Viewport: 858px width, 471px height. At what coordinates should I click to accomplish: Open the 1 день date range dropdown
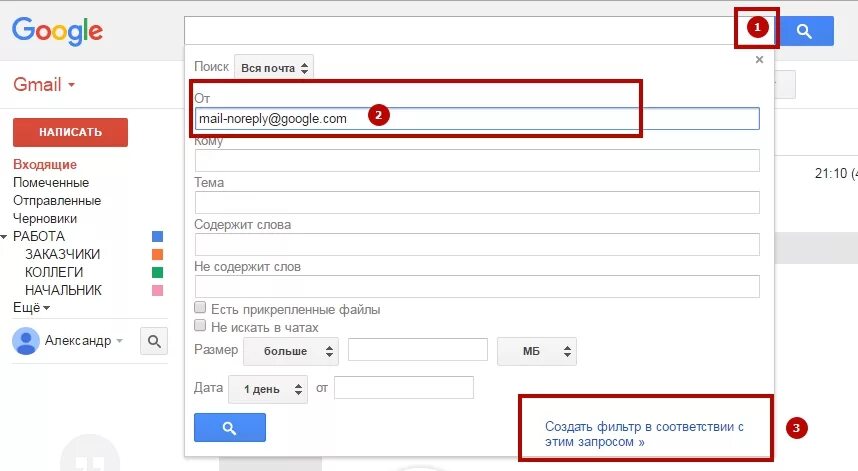(268, 389)
